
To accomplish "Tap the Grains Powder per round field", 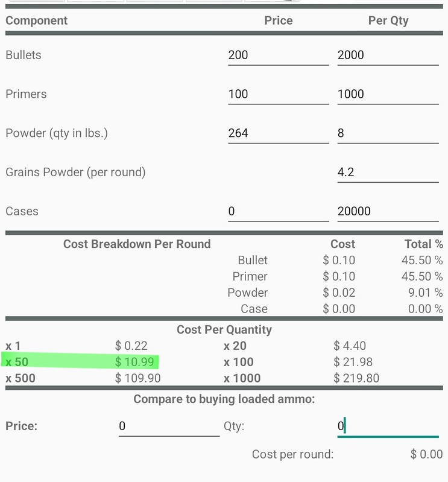I will point(388,173).
